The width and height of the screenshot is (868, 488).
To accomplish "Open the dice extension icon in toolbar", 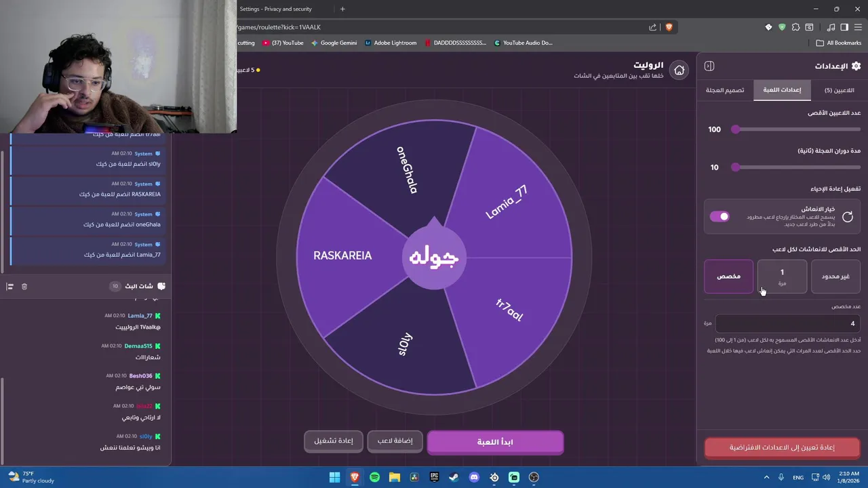I will (x=768, y=27).
